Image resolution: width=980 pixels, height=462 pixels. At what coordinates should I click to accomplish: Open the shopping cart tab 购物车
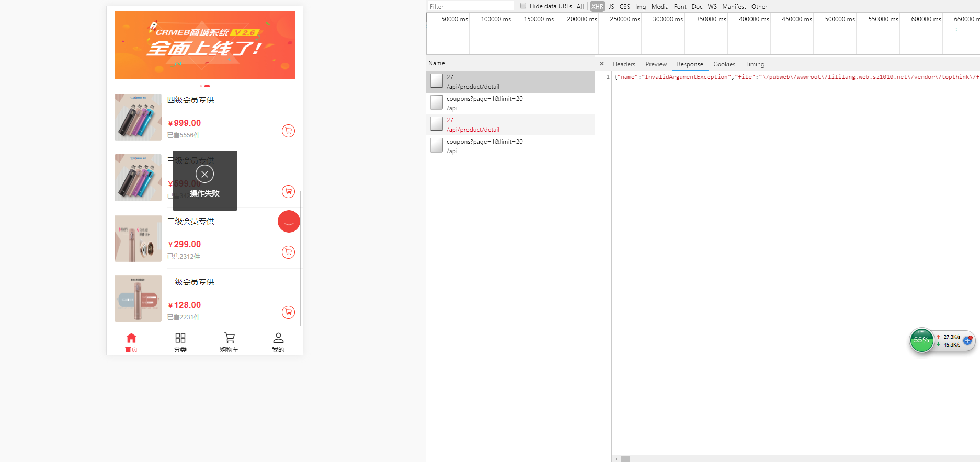(x=229, y=342)
